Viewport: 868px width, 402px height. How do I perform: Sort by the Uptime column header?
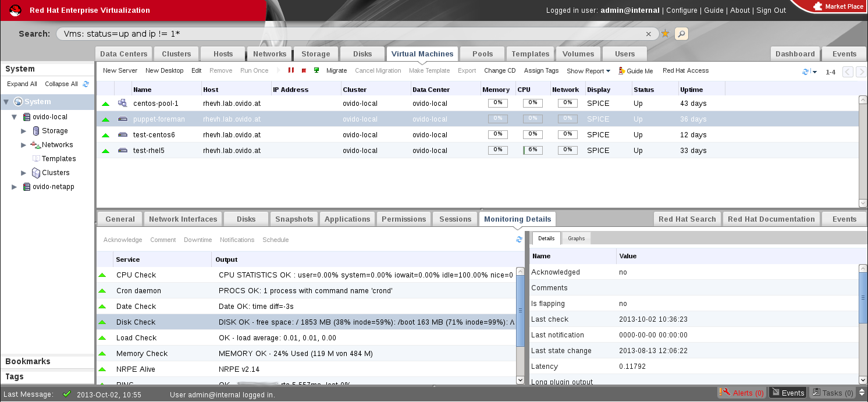tap(702, 90)
